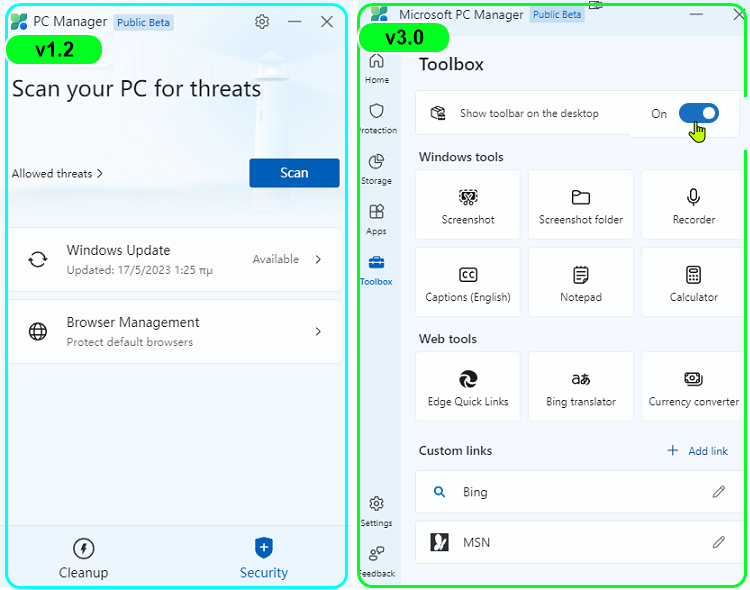750x590 pixels.
Task: Click the Windows tools section heading
Action: point(461,157)
